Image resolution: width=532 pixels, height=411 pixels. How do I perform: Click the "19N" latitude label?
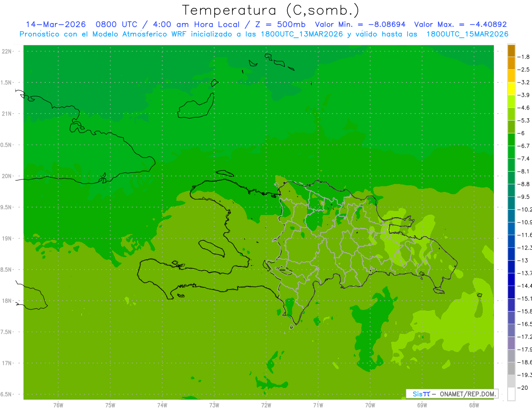tap(8, 239)
